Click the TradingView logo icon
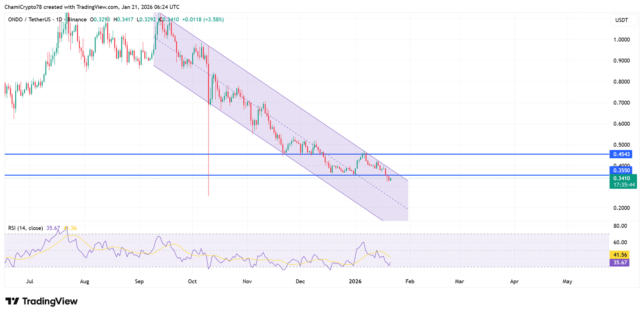The width and height of the screenshot is (644, 315). click(12, 301)
